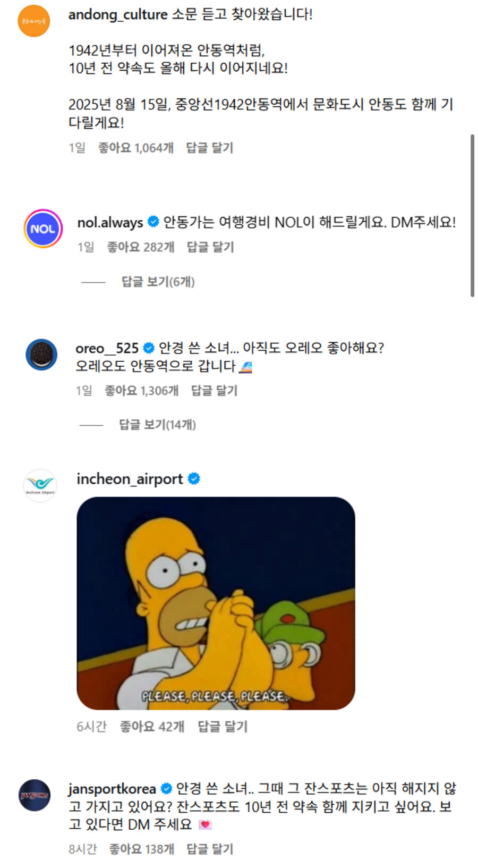
Task: Open incheon_airport username link
Action: [130, 479]
